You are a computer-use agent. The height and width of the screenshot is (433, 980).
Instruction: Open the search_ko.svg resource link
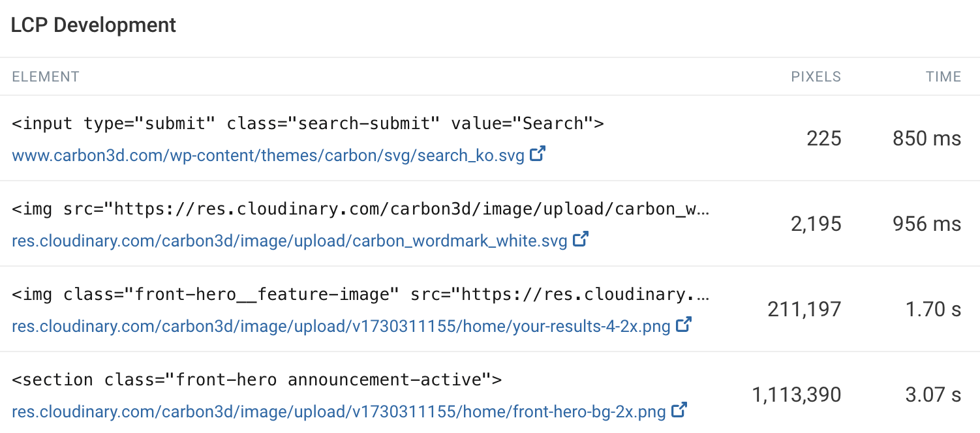coord(268,157)
